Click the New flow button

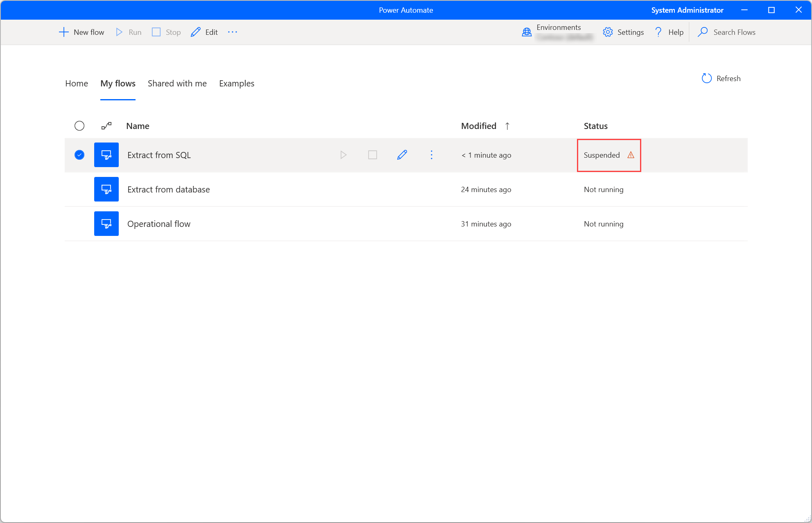tap(81, 32)
